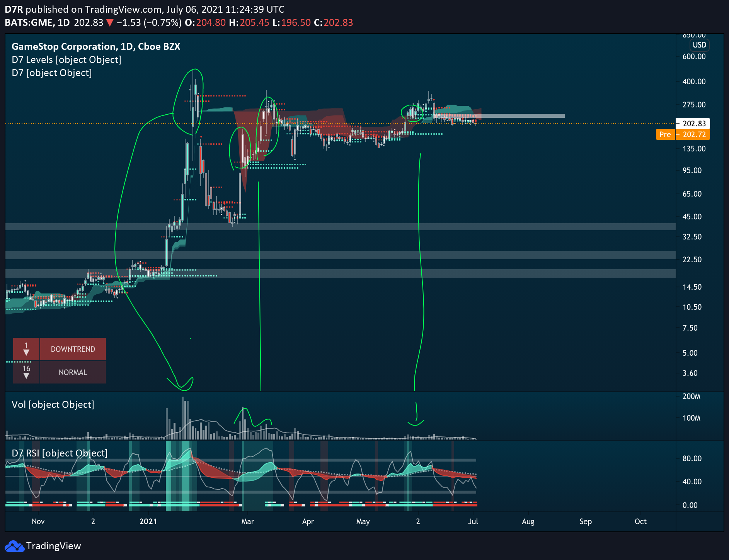Viewport: 729px width, 560px height.
Task: Click the down arrow cell numbered 1
Action: coord(26,349)
